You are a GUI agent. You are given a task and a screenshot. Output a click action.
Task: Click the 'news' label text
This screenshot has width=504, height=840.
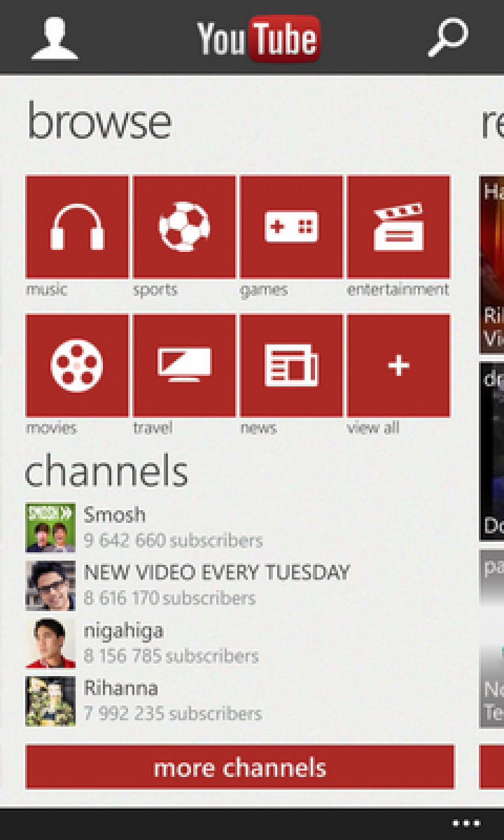pyautogui.click(x=258, y=428)
